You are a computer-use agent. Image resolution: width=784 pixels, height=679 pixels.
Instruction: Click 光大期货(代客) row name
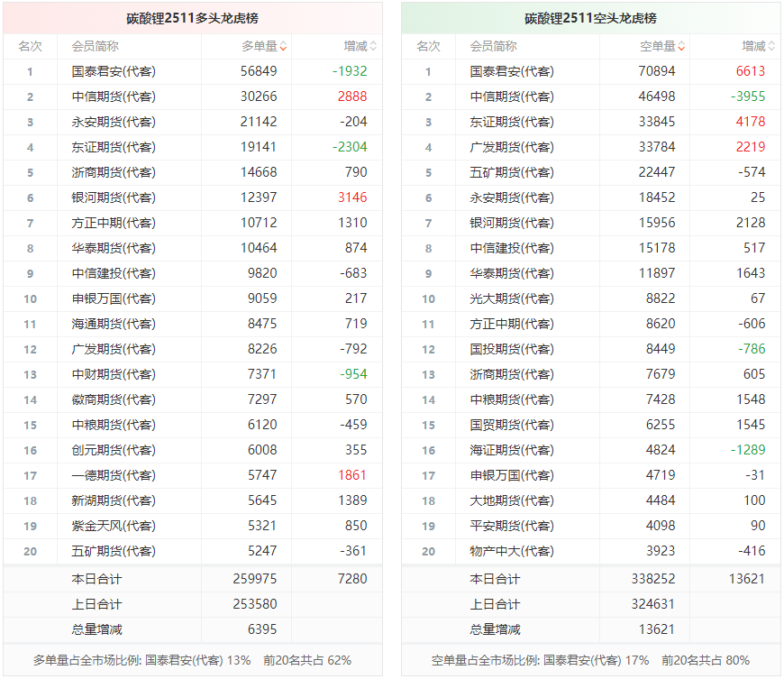coord(512,298)
